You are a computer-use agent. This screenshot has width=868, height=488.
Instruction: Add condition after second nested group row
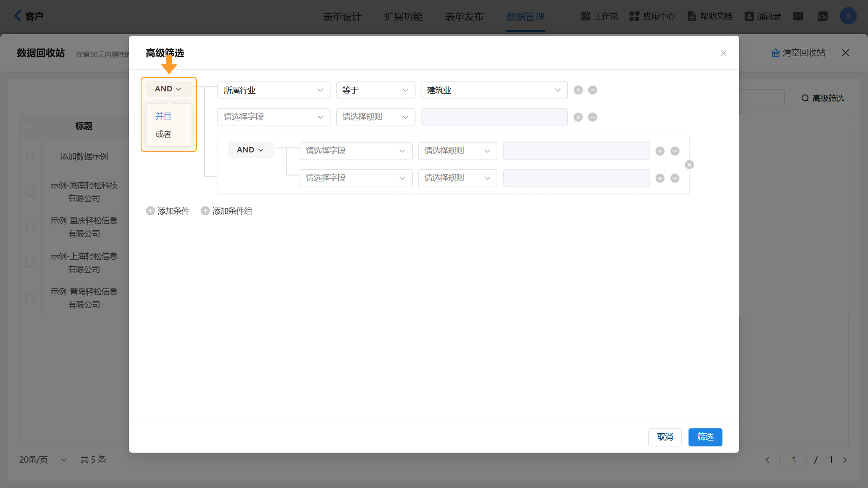[x=660, y=178]
